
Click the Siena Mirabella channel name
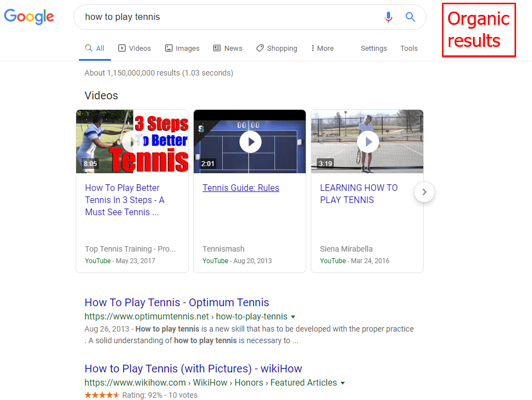346,249
